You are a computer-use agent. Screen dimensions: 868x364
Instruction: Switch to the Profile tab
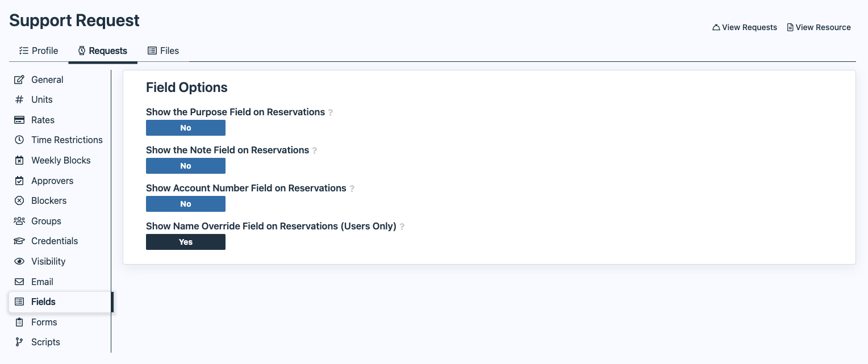click(39, 51)
